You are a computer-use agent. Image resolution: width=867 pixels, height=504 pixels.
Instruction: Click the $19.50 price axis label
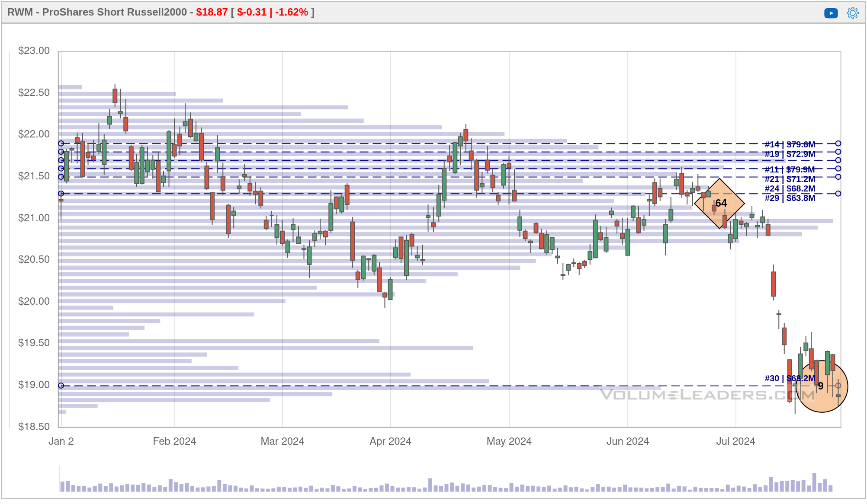pyautogui.click(x=34, y=343)
